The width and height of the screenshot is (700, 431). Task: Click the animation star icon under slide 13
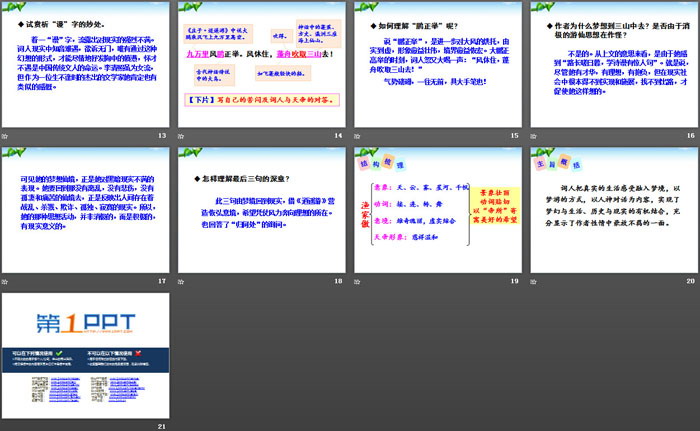tap(8, 136)
